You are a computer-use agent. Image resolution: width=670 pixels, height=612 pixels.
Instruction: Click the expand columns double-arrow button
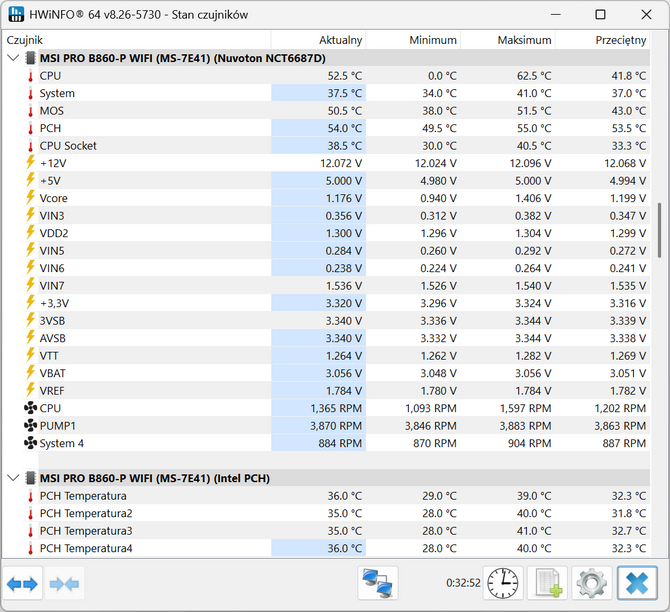tap(22, 584)
